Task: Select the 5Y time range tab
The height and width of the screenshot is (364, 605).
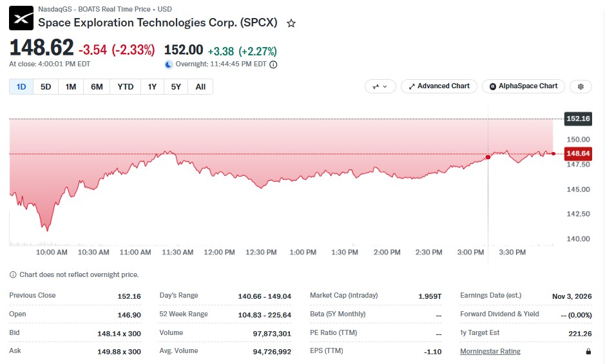Action: point(176,87)
